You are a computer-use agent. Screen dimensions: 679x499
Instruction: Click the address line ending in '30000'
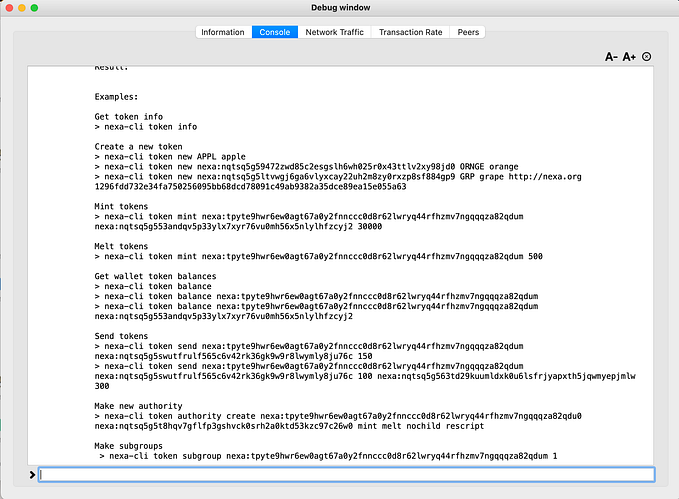(x=238, y=226)
